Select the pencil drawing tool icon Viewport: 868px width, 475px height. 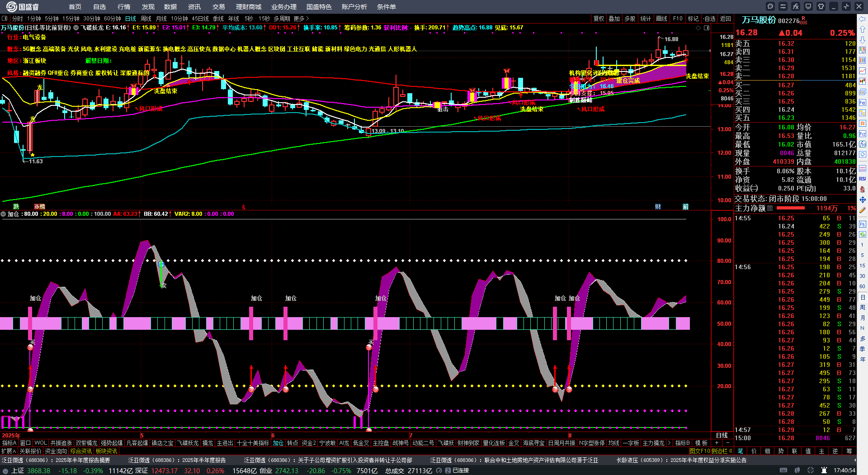863,210
